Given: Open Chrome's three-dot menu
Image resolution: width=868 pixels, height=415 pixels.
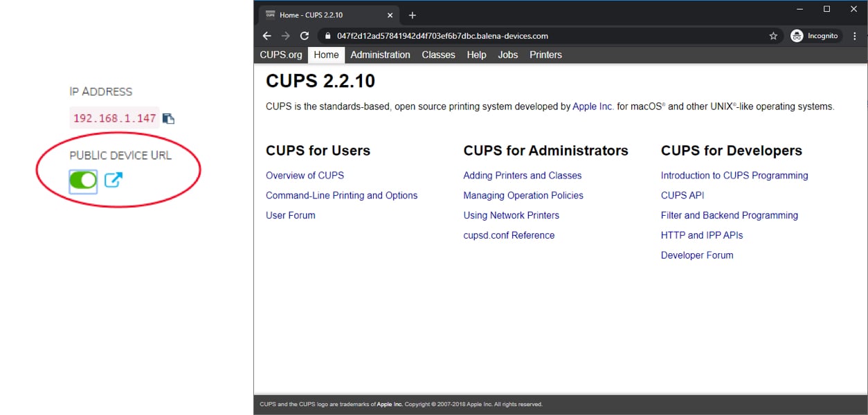Looking at the screenshot, I should pos(856,35).
